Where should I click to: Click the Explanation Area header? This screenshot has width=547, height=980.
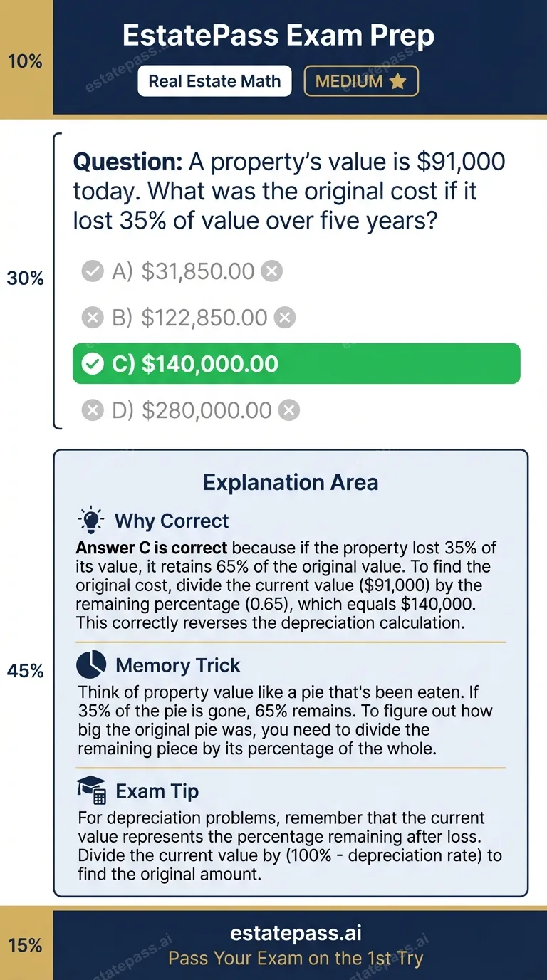tap(291, 482)
